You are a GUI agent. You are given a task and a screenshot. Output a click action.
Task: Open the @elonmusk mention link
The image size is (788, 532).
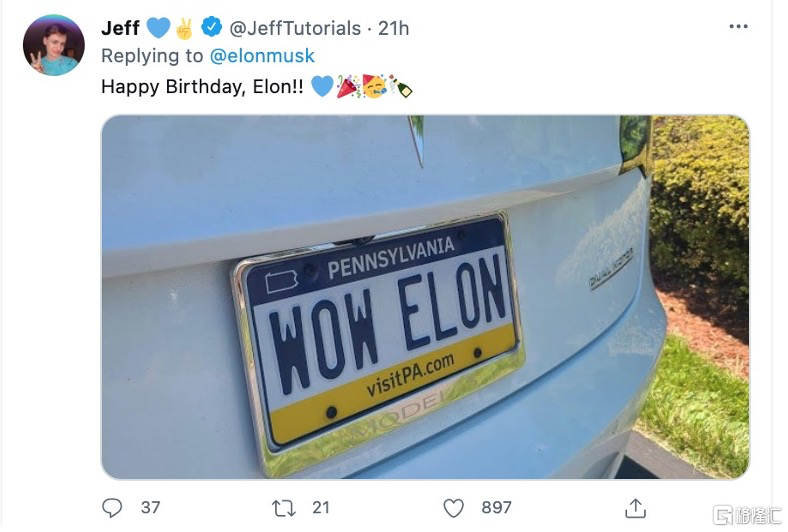pyautogui.click(x=263, y=57)
